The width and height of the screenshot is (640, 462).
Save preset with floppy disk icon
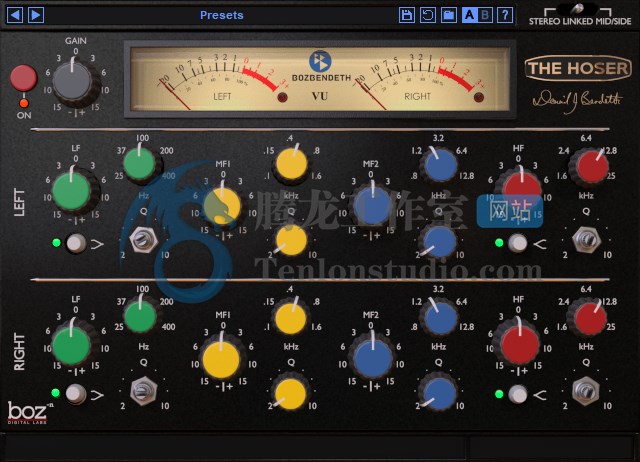click(407, 15)
